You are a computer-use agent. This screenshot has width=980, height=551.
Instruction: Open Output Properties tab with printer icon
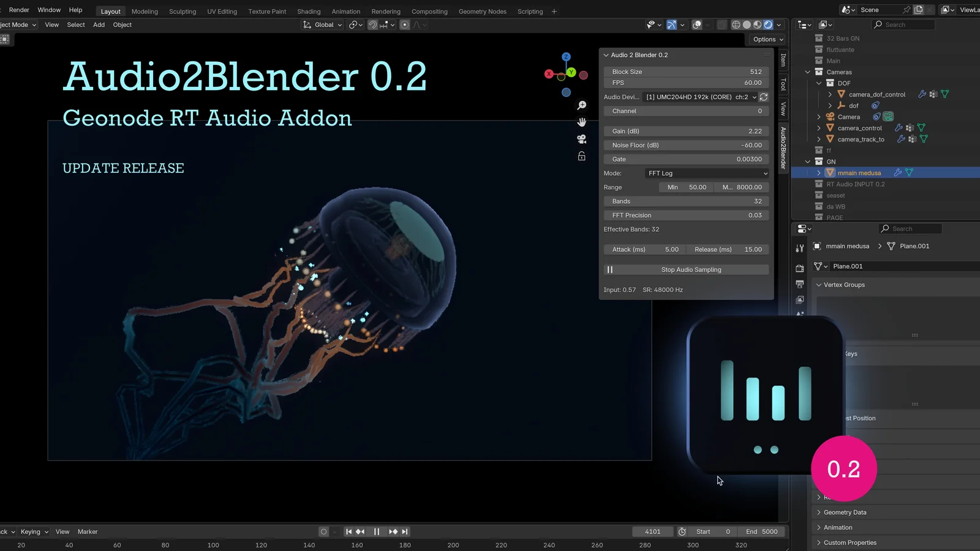(x=799, y=284)
